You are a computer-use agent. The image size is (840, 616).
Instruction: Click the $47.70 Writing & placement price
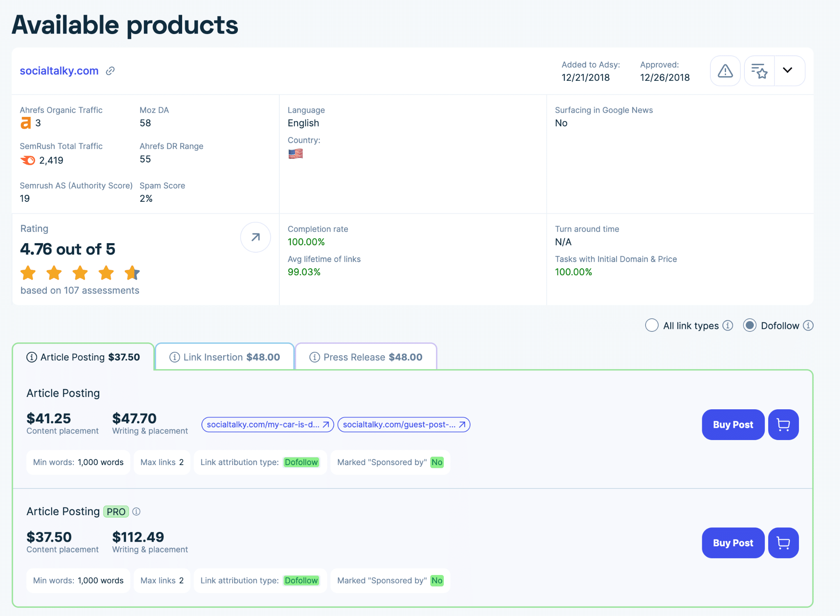tap(134, 418)
